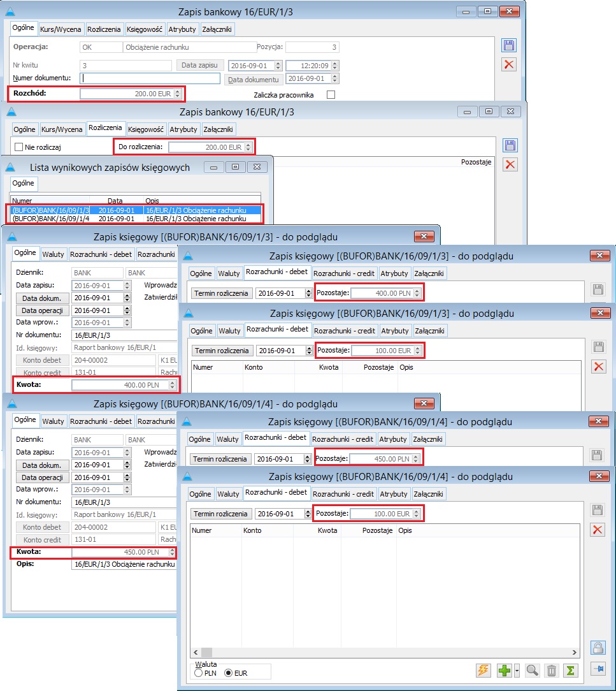
Task: Enable the Zaliczka pracownika checkbox
Action: (x=331, y=95)
